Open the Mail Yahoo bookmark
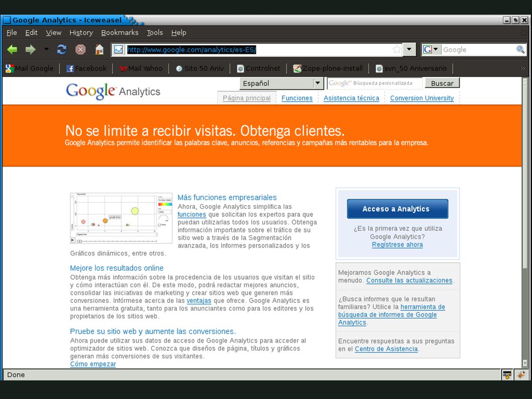 140,68
